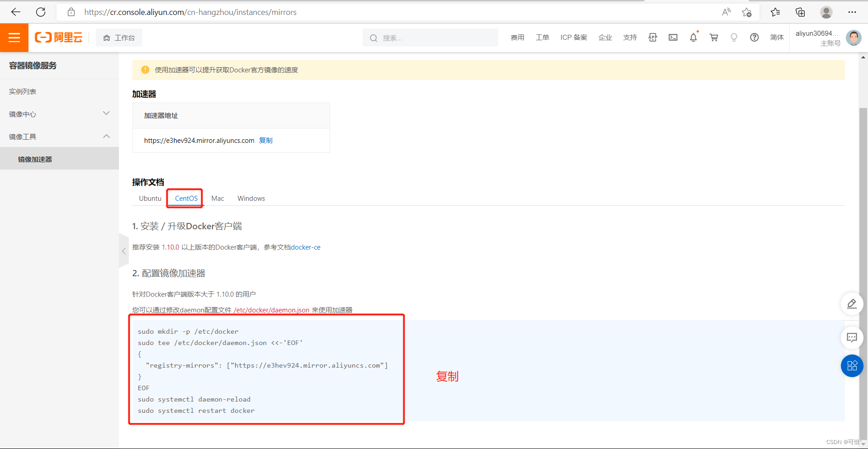
Task: Click the user avatar photo
Action: [x=854, y=38]
